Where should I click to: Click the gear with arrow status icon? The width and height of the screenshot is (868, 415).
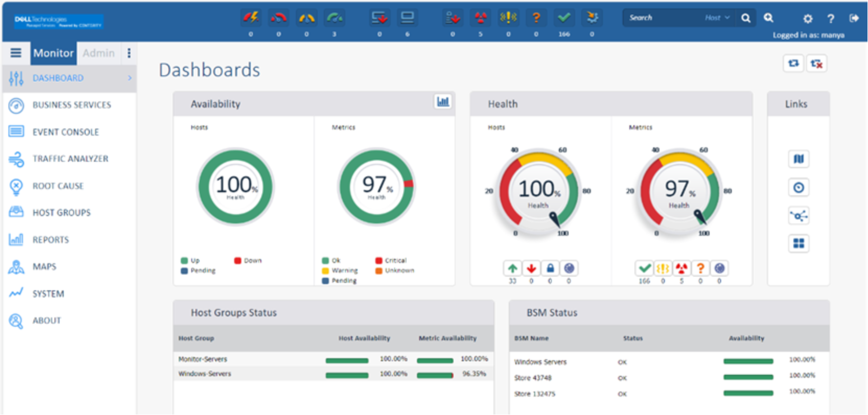point(592,18)
